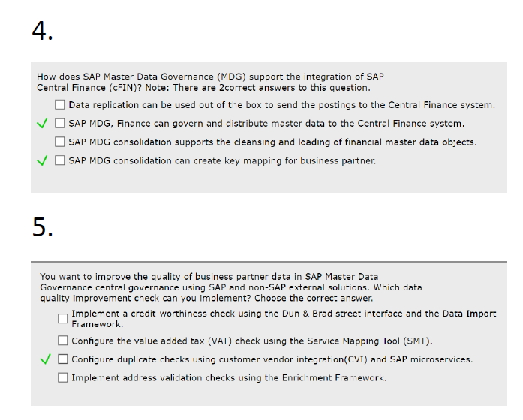
Task: Check the duplicate checks using CVI box
Action: tap(63, 359)
